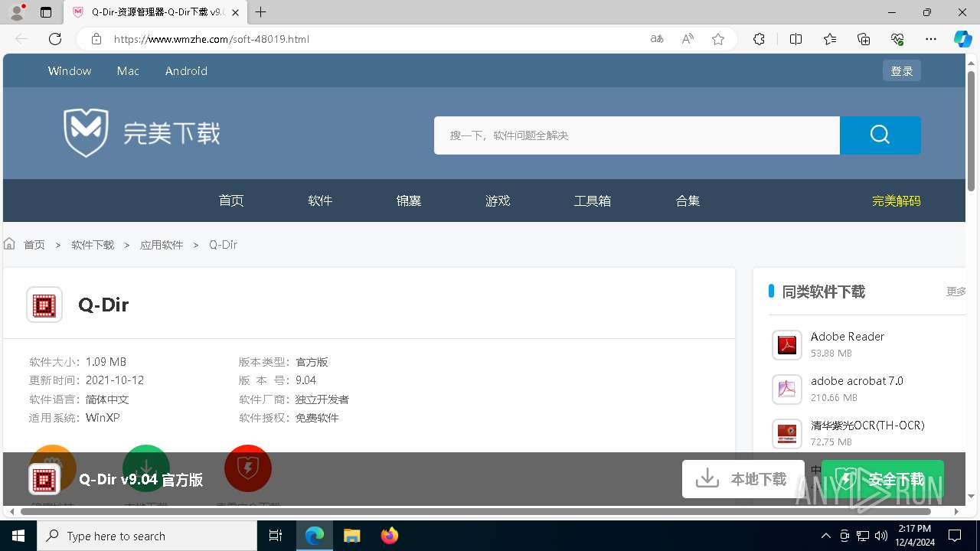Add this page to favorites star
The height and width of the screenshot is (551, 980).
pyautogui.click(x=718, y=39)
